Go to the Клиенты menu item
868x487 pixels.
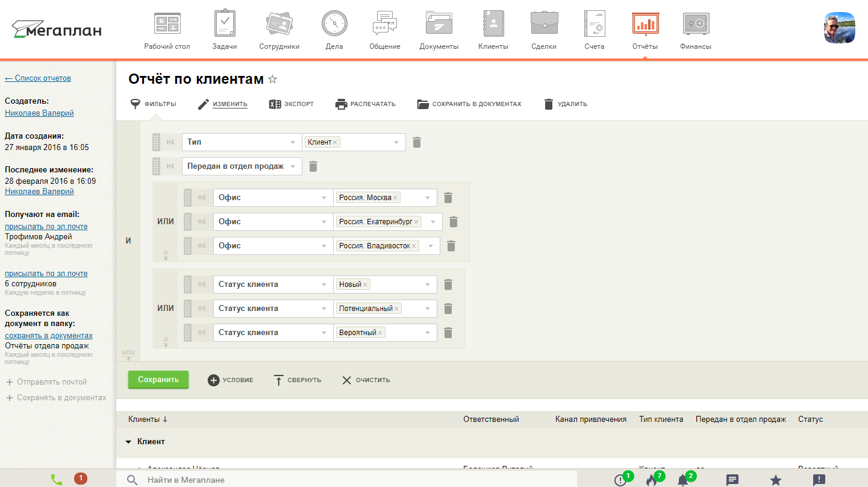(x=493, y=30)
